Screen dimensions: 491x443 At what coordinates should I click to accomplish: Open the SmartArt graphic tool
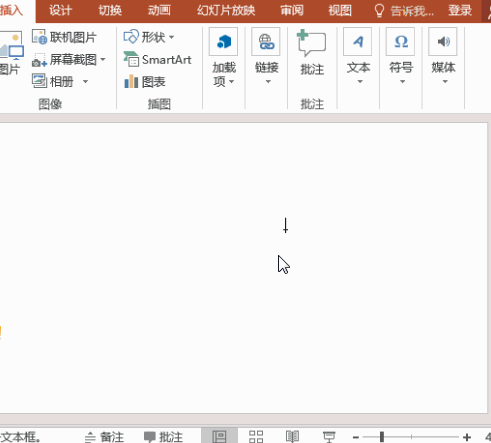pos(157,60)
